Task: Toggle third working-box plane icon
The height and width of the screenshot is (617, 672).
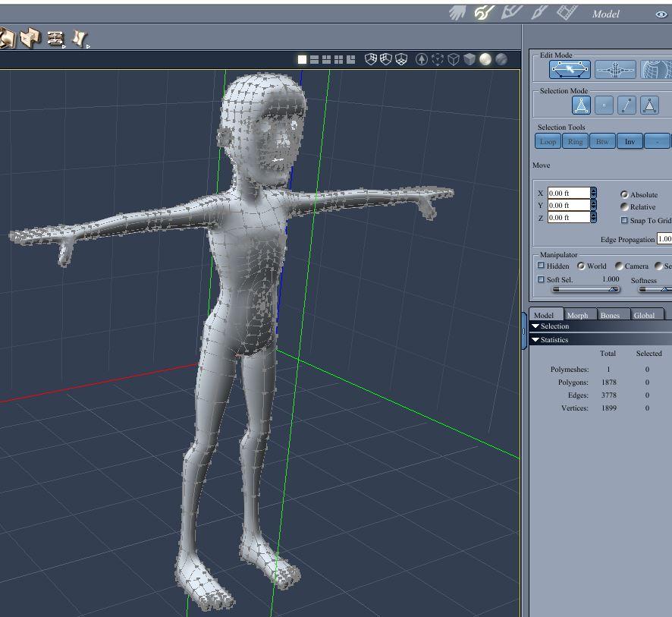Action: pyautogui.click(x=401, y=59)
